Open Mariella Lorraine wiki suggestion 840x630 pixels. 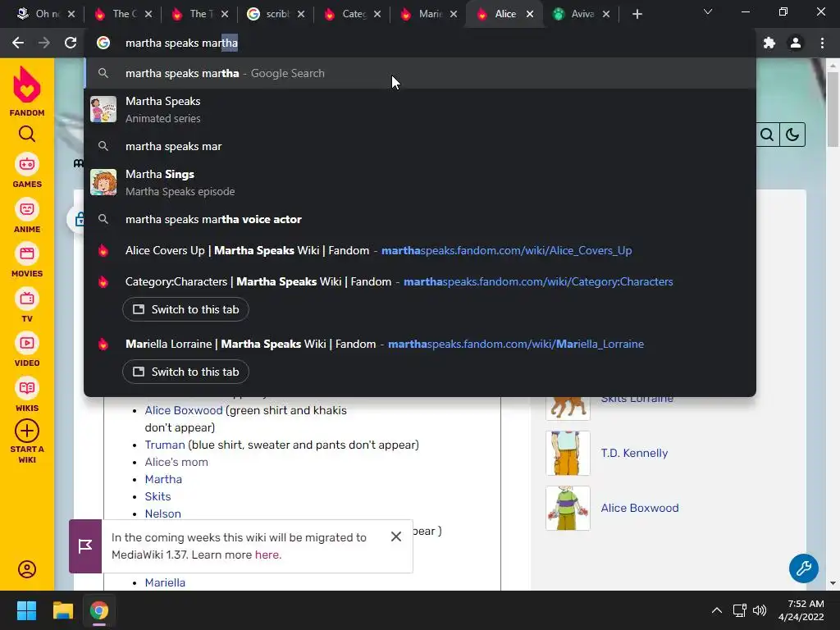point(420,344)
